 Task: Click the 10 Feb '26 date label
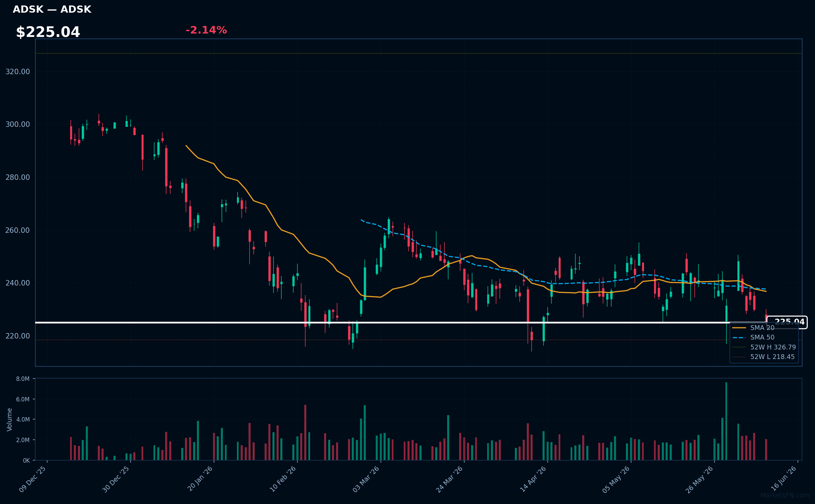tap(283, 479)
